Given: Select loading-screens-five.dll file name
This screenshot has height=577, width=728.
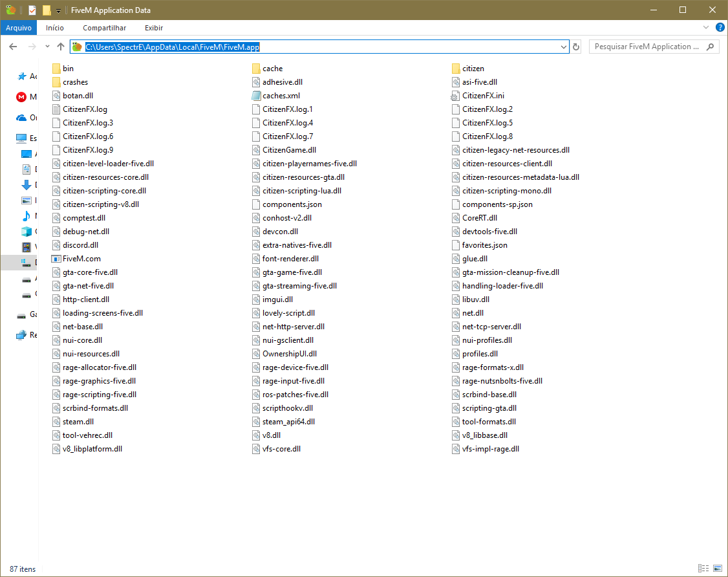Looking at the screenshot, I should [103, 313].
